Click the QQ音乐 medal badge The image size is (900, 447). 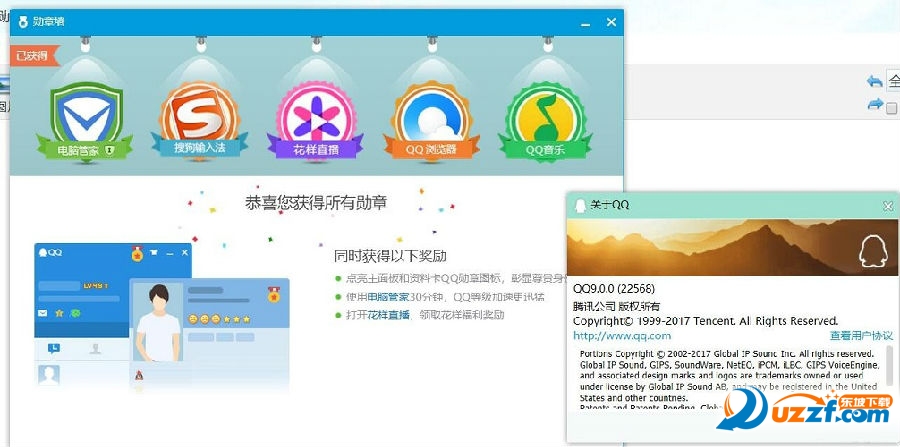(x=546, y=120)
